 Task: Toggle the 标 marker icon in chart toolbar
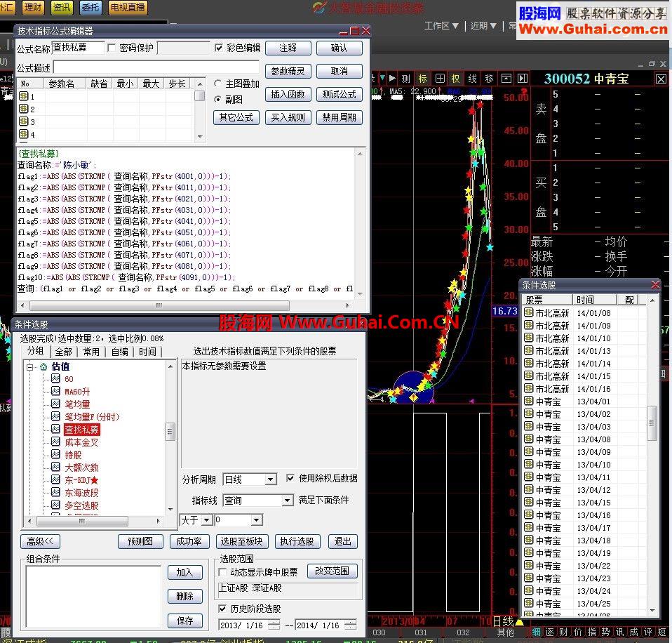423,79
